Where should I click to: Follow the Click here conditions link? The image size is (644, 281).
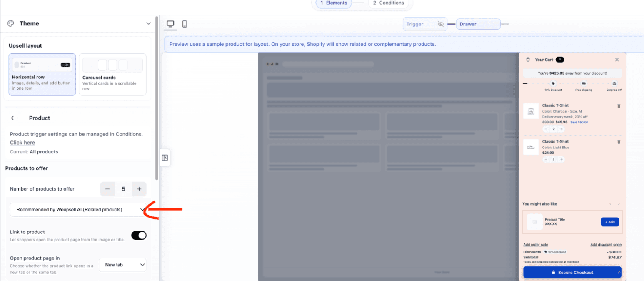click(x=22, y=143)
